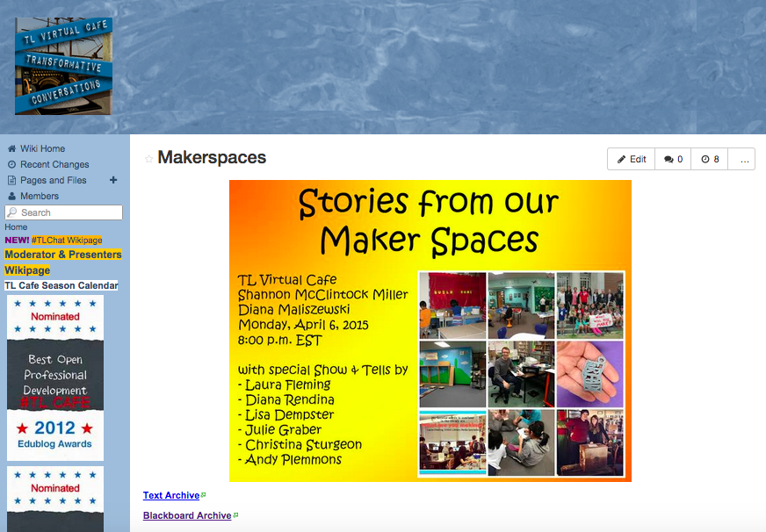This screenshot has height=532, width=766.
Task: Open Moderator & Presenters Wikipage link
Action: click(63, 262)
